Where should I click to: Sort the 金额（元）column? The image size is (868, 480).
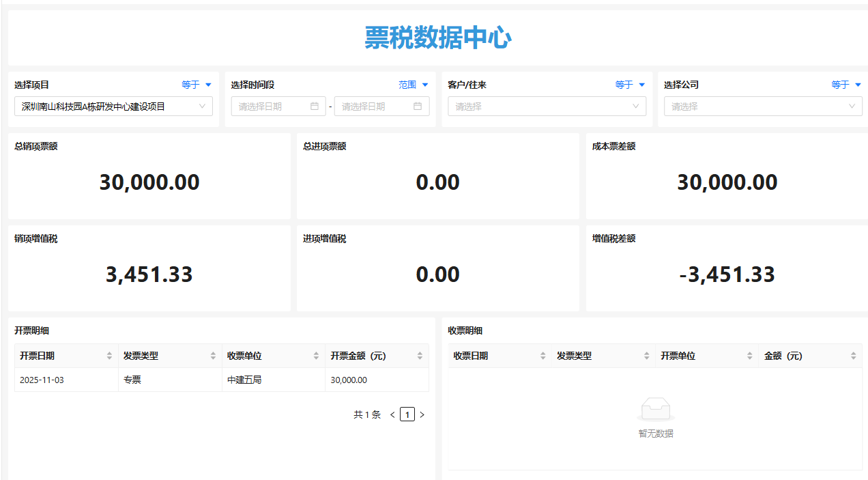point(853,355)
